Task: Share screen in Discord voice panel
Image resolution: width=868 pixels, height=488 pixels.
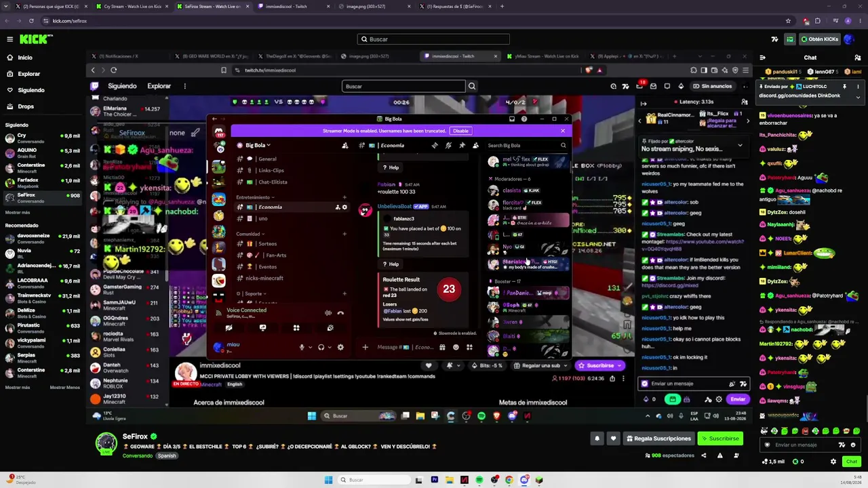Action: (x=262, y=328)
